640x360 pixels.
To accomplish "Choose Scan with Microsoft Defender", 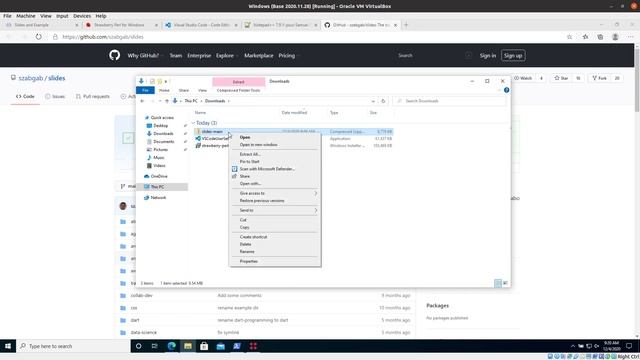I will pyautogui.click(x=267, y=169).
